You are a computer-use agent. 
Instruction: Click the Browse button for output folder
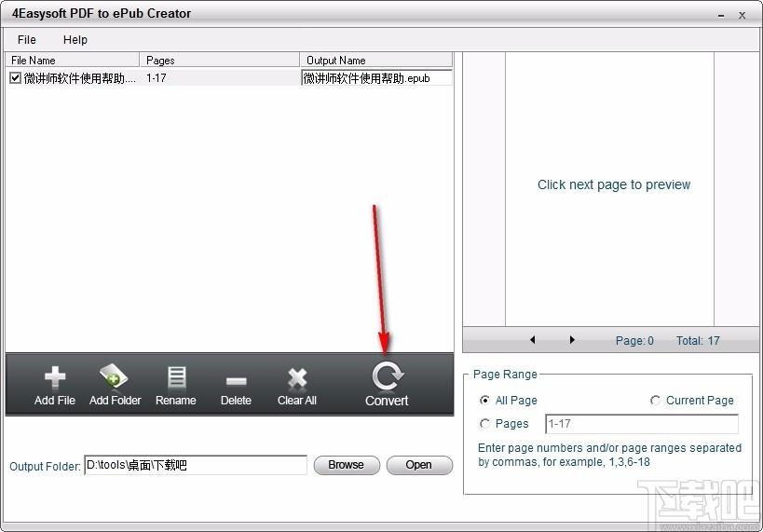tap(347, 465)
